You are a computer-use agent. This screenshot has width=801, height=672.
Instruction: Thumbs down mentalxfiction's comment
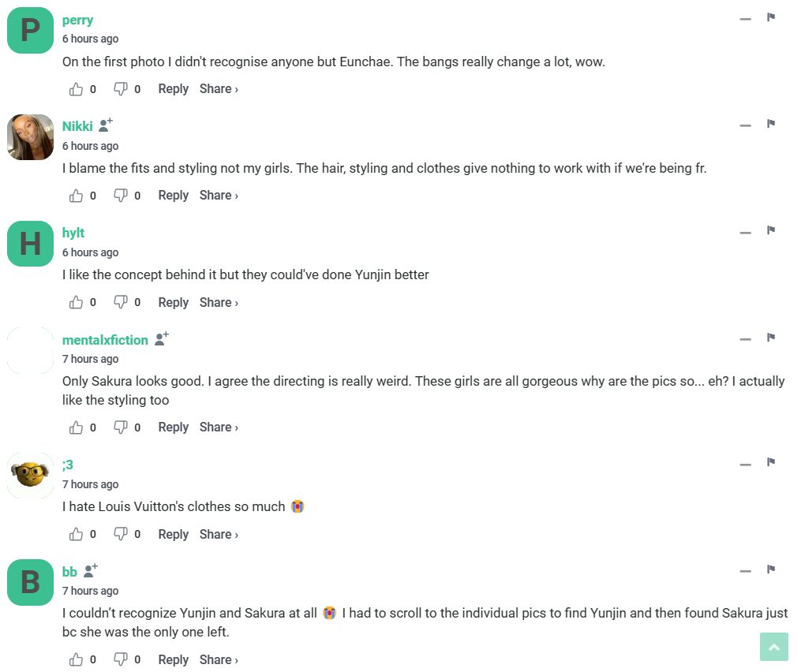(x=121, y=427)
